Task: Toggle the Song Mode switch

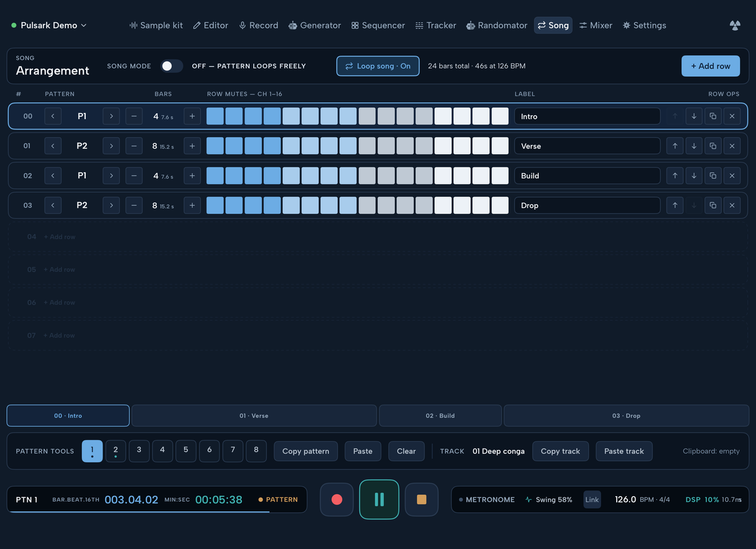Action: point(171,66)
